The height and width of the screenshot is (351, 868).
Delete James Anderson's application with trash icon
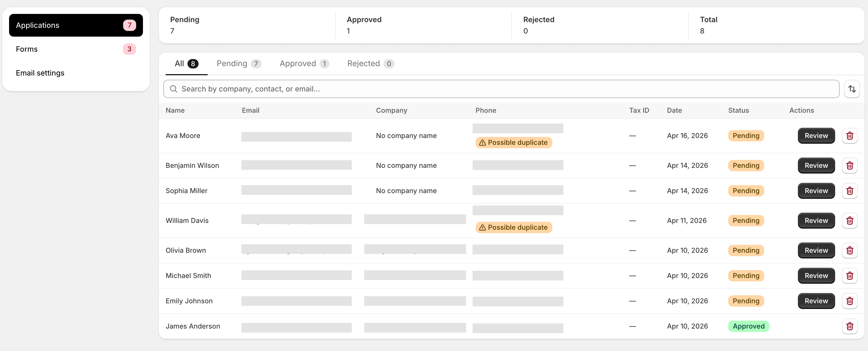tap(850, 326)
